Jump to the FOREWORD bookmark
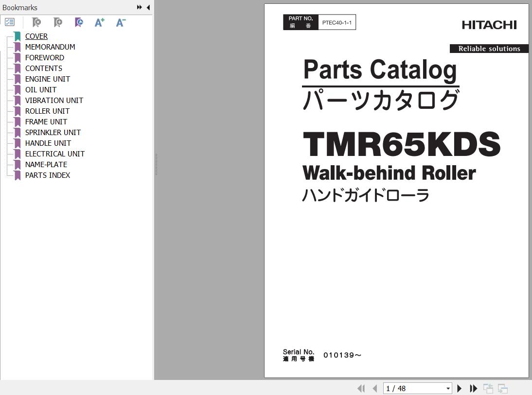The image size is (532, 395). pyautogui.click(x=44, y=58)
